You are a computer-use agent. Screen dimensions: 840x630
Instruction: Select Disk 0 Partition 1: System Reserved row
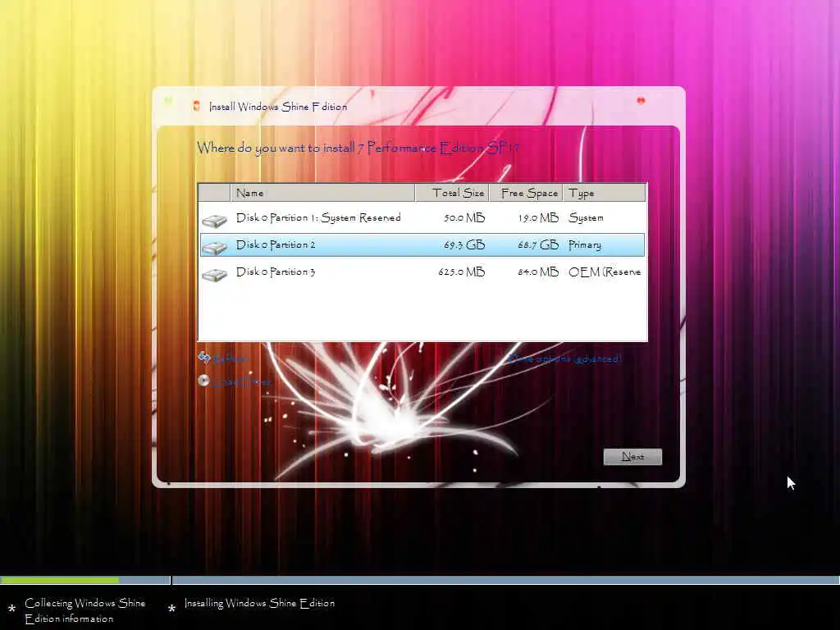click(422, 218)
